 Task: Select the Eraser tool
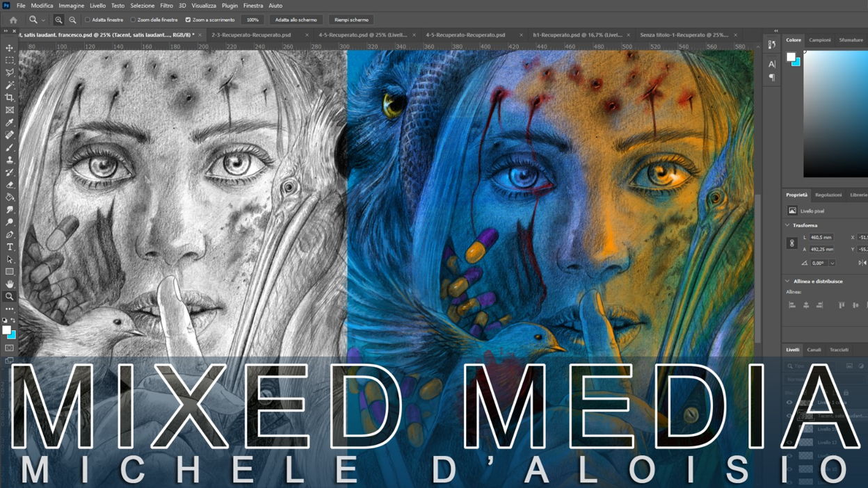[x=10, y=185]
